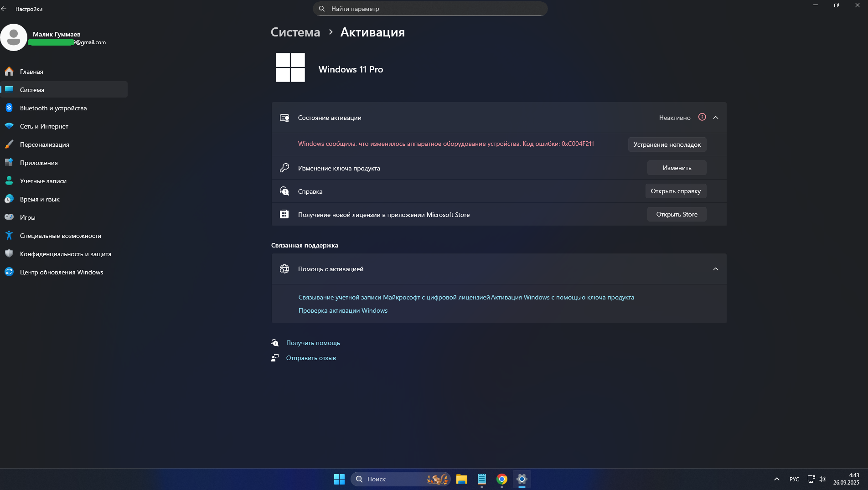Open Специальные возможности settings page
Image resolution: width=868 pixels, height=490 pixels.
(64, 236)
